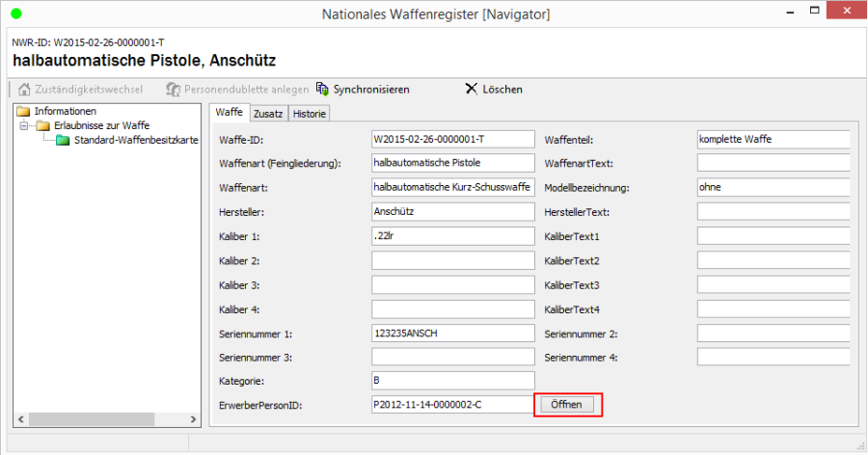Focus the Seriennummer 1 input field
868x455 pixels.
[x=452, y=333]
